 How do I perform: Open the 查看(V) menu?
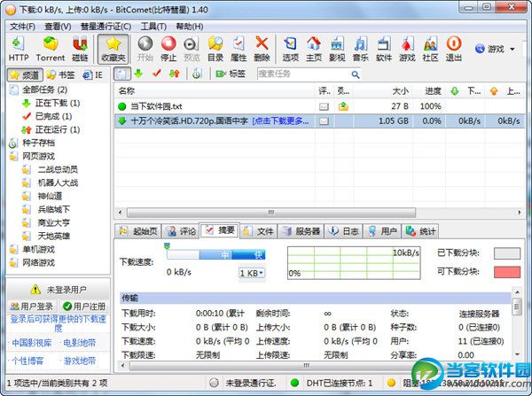click(x=58, y=27)
